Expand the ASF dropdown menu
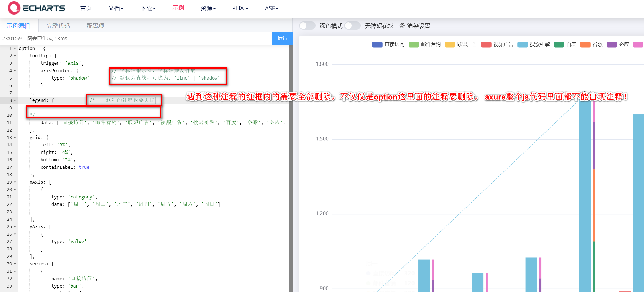 pyautogui.click(x=272, y=8)
